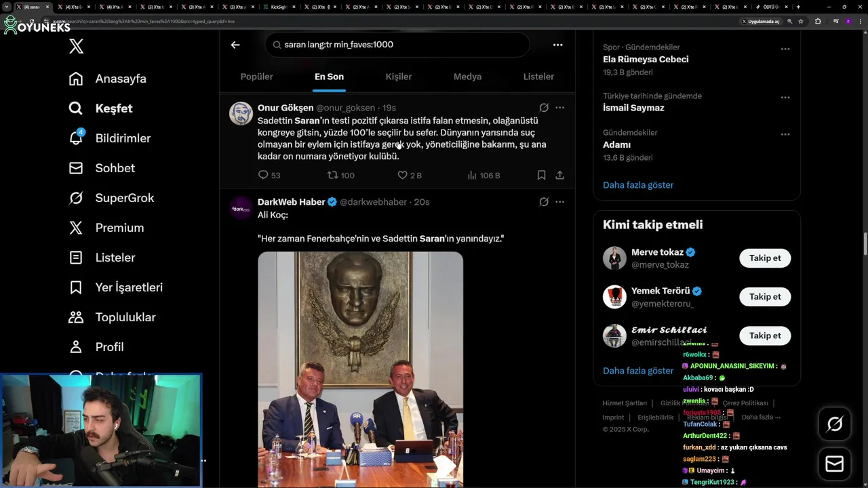Screen dimensions: 868x488
Task: Open more options for Adamı trend
Action: (785, 134)
